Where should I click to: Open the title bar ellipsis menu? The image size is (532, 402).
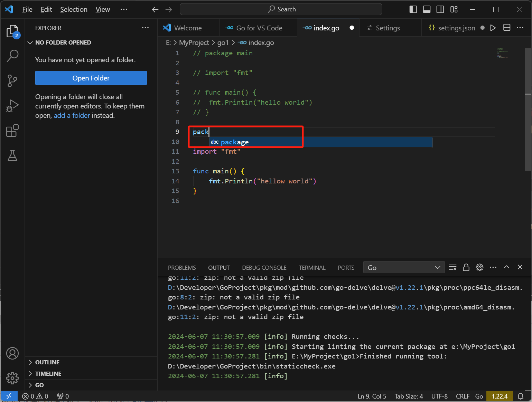point(124,9)
